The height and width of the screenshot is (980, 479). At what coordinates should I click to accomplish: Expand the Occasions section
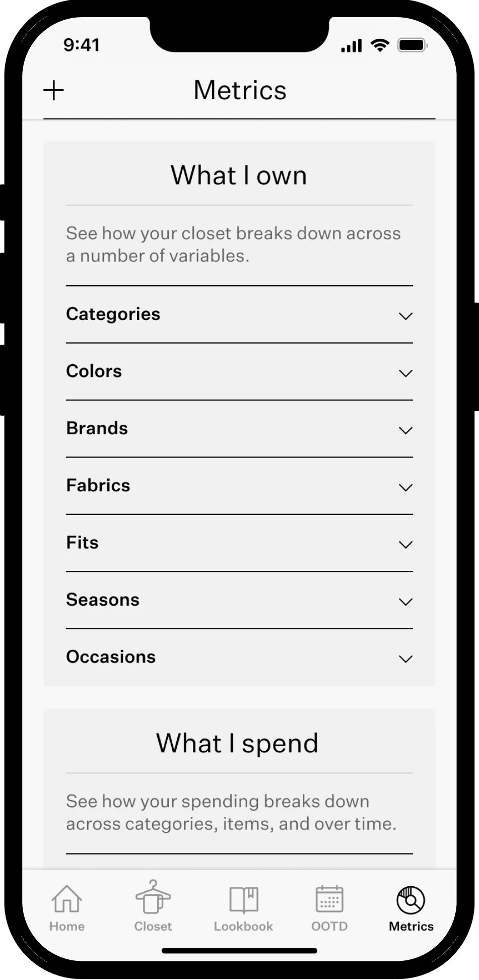239,657
